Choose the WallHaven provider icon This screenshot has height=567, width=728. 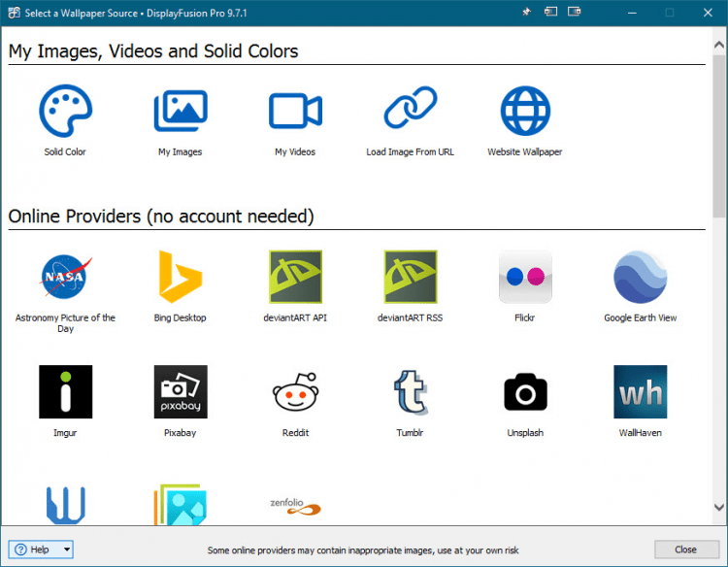click(x=641, y=392)
